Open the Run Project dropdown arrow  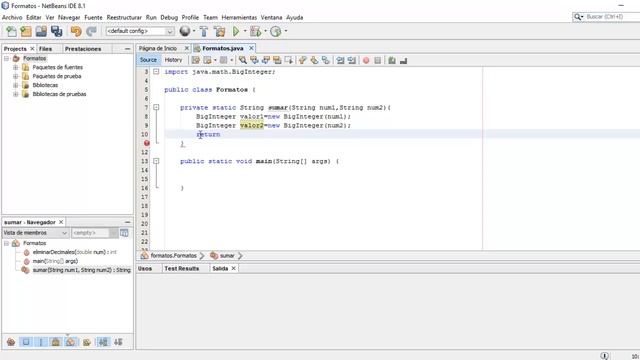coord(245,31)
